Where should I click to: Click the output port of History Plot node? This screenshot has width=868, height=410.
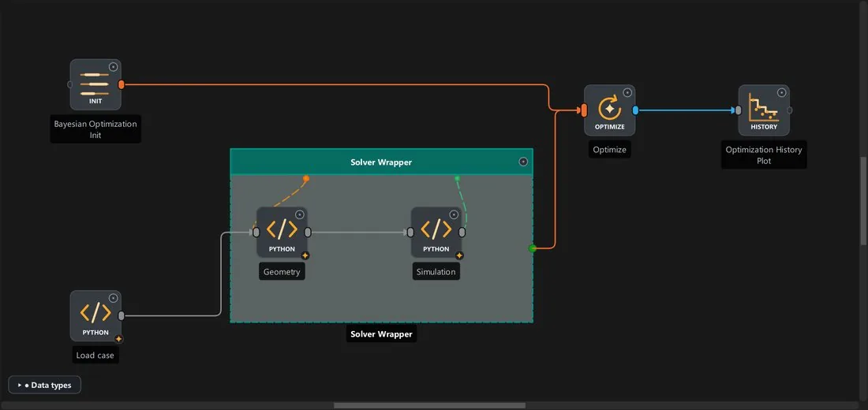(x=790, y=110)
